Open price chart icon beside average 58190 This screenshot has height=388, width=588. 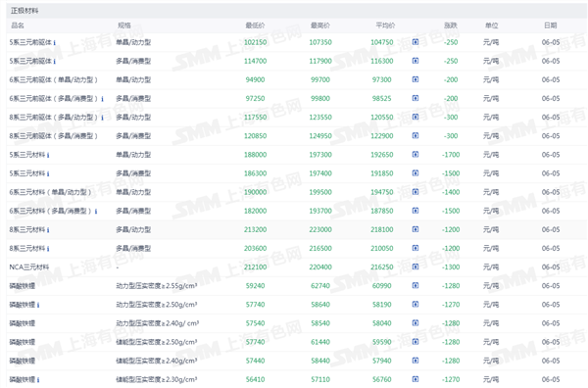[416, 305]
